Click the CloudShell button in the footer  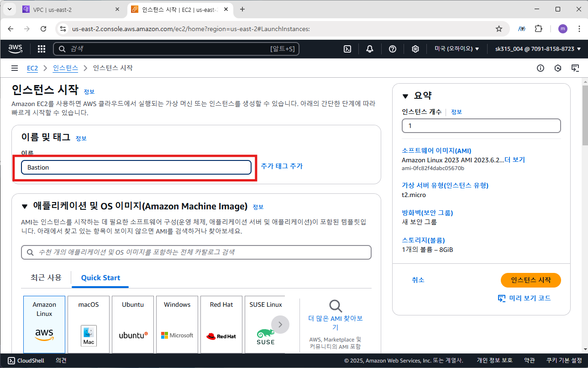click(26, 361)
